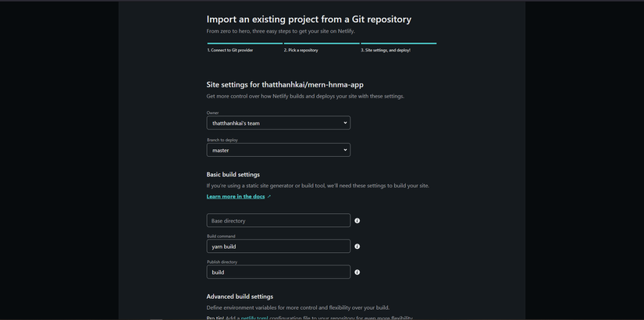Image resolution: width=644 pixels, height=320 pixels.
Task: Click the Advanced build settings heading
Action: coord(240,297)
